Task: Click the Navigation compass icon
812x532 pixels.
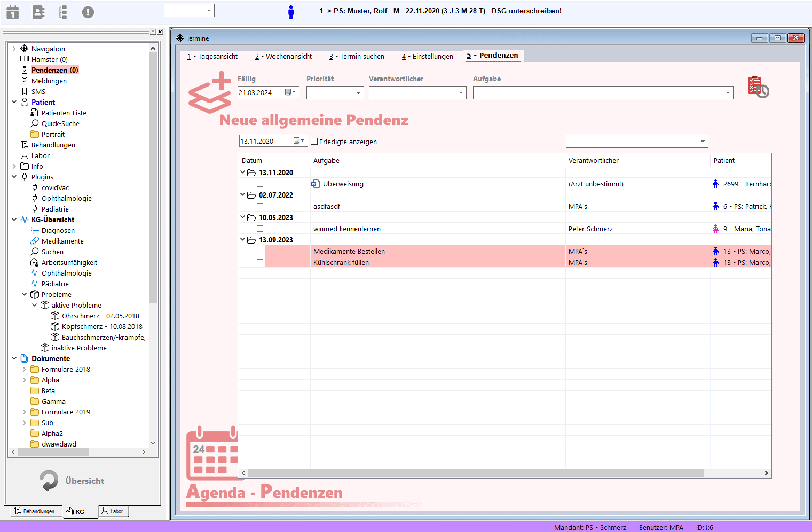Action: click(24, 49)
